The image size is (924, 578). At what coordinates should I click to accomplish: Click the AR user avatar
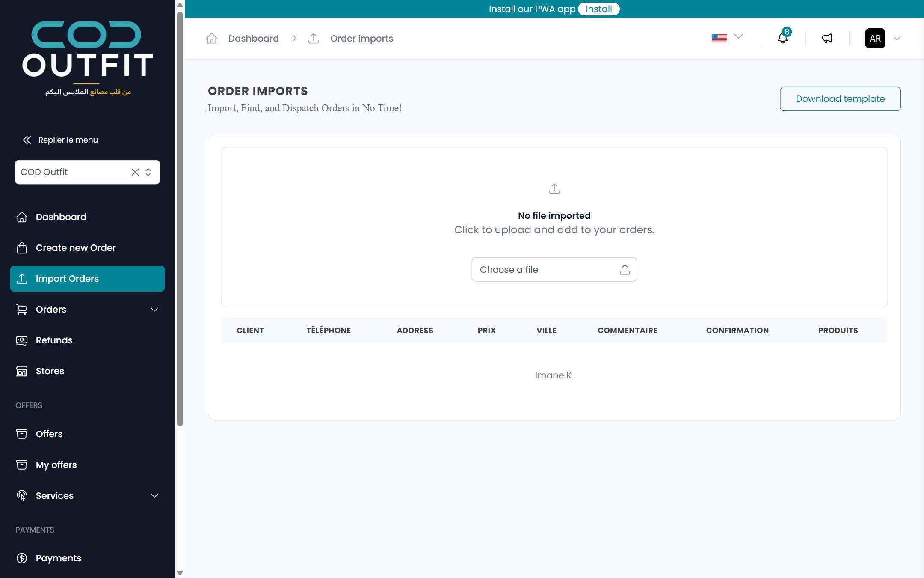875,39
